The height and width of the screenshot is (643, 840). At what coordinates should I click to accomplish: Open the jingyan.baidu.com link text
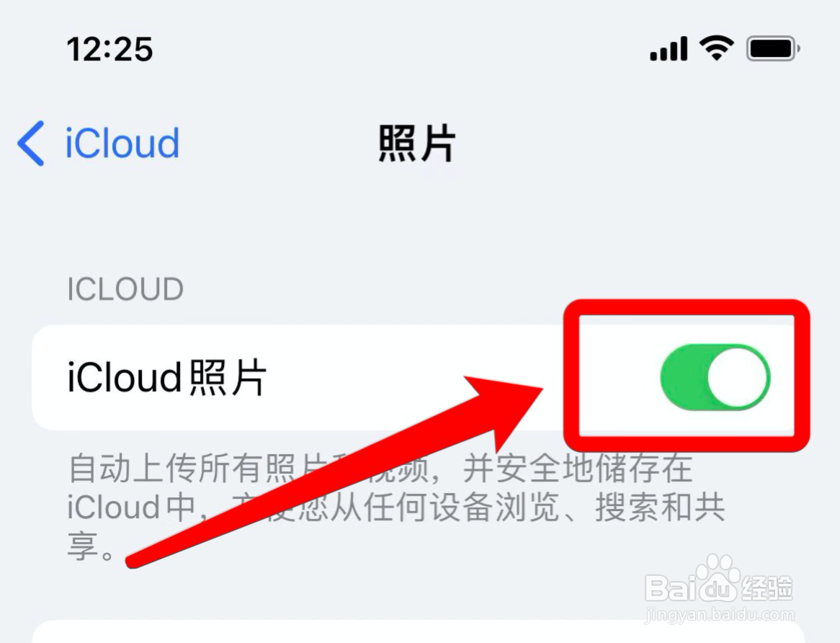pos(719,615)
